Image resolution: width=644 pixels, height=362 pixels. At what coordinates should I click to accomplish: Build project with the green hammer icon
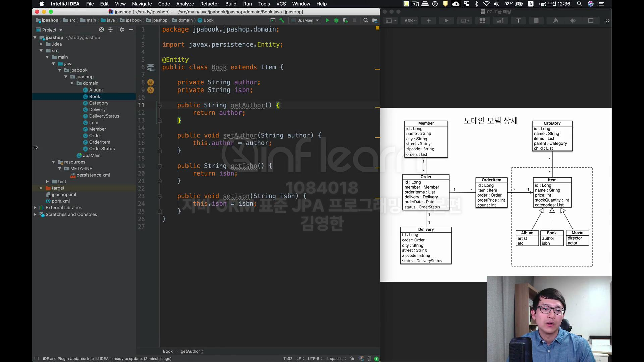pos(282,20)
